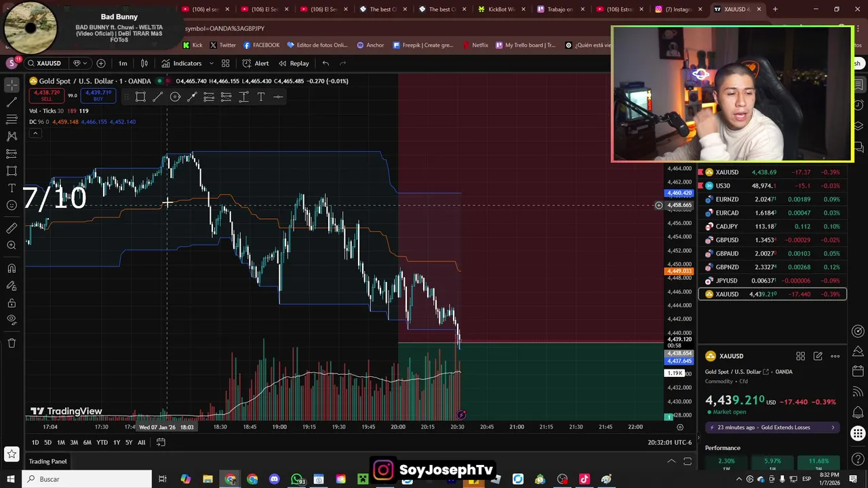The width and height of the screenshot is (868, 488).
Task: Open the 1m interval selector
Action: point(123,63)
